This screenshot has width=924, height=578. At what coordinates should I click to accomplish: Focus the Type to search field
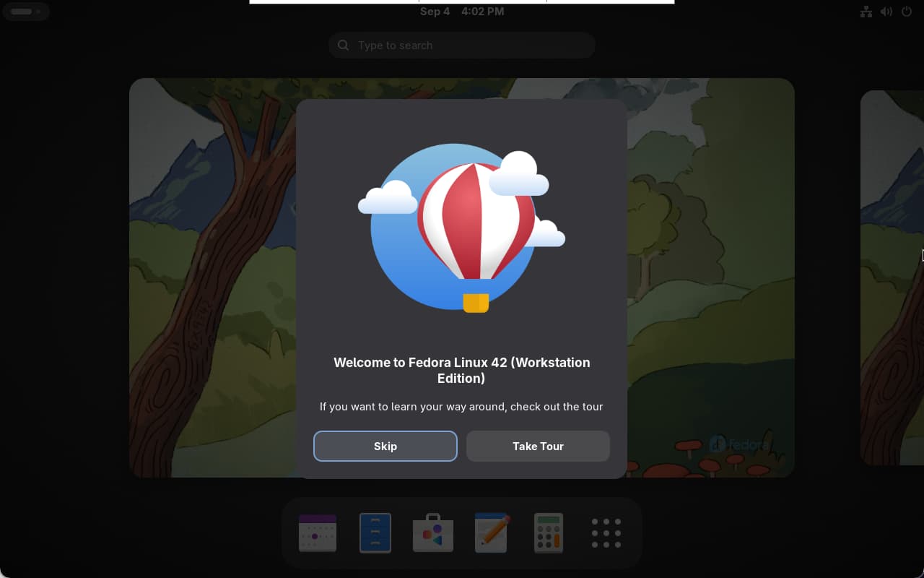point(469,46)
